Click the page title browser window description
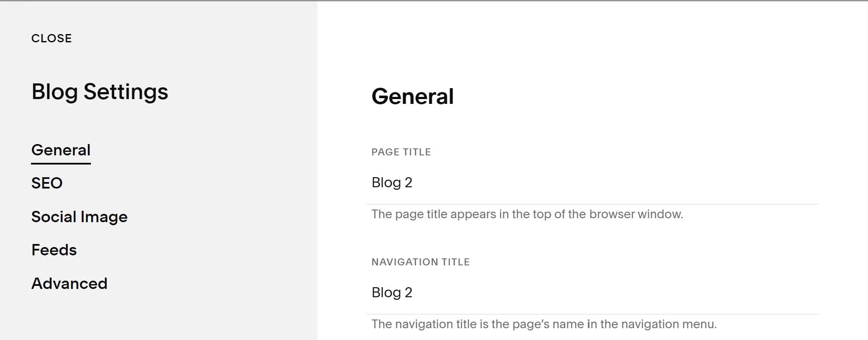Viewport: 868px width, 340px height. point(527,214)
